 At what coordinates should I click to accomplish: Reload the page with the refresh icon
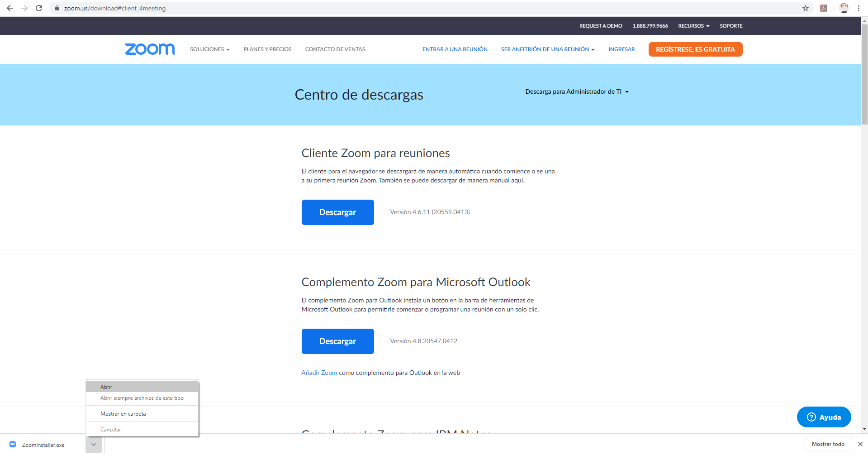click(x=39, y=8)
